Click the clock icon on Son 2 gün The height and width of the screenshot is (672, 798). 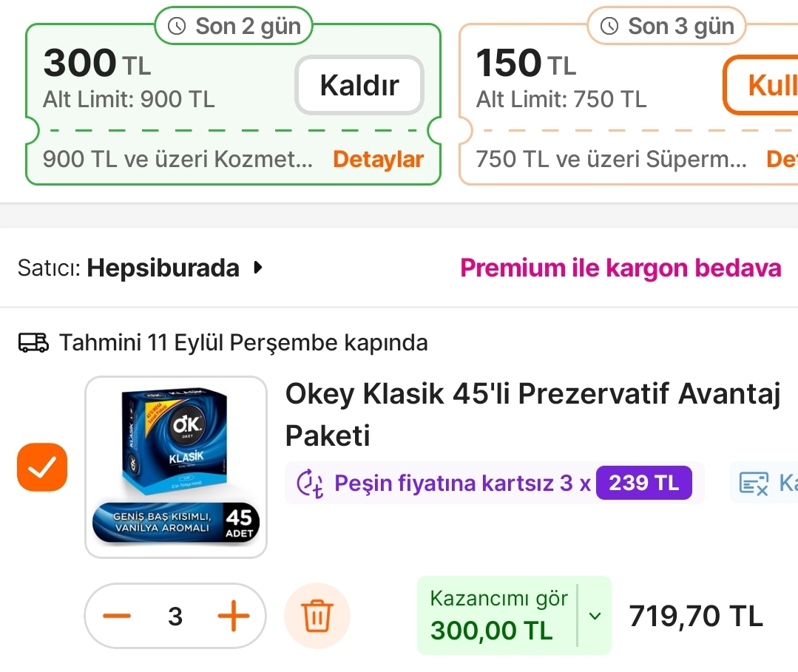tap(177, 26)
